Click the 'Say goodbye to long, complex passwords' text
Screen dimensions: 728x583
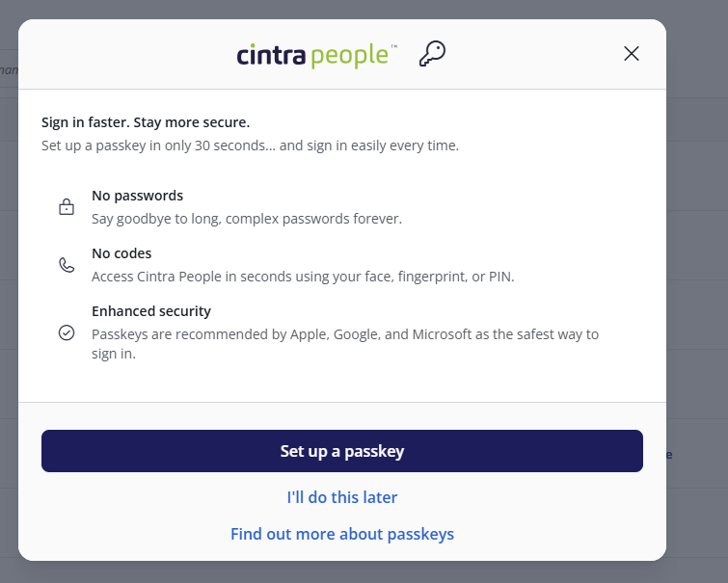tap(246, 219)
